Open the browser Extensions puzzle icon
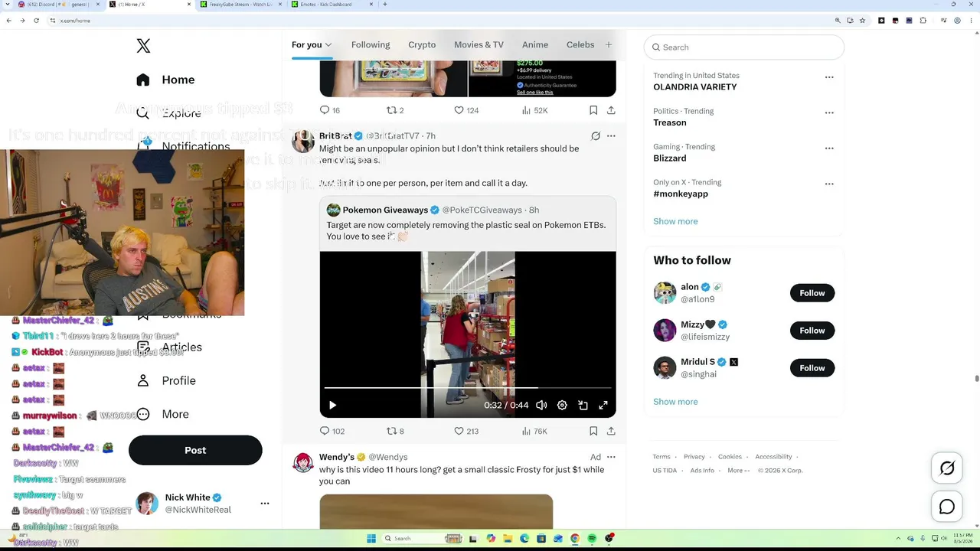 tap(923, 21)
